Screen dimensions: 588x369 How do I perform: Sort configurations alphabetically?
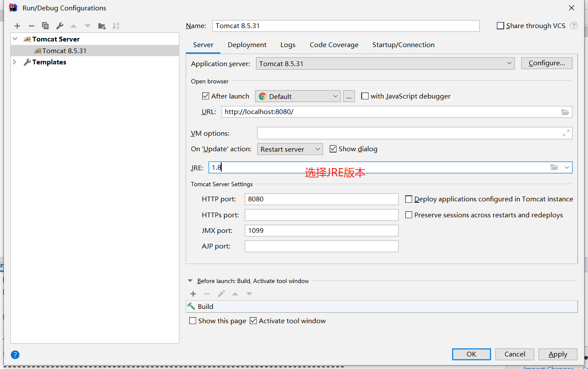click(116, 26)
